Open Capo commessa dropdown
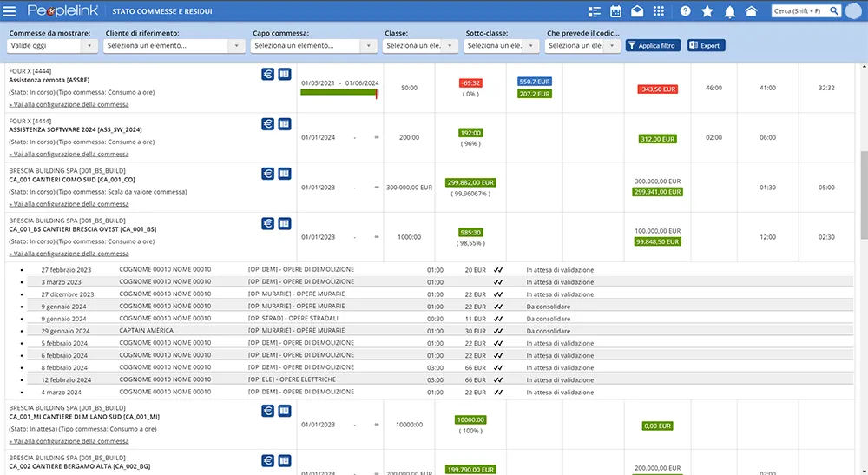The width and height of the screenshot is (868, 475). click(x=313, y=46)
